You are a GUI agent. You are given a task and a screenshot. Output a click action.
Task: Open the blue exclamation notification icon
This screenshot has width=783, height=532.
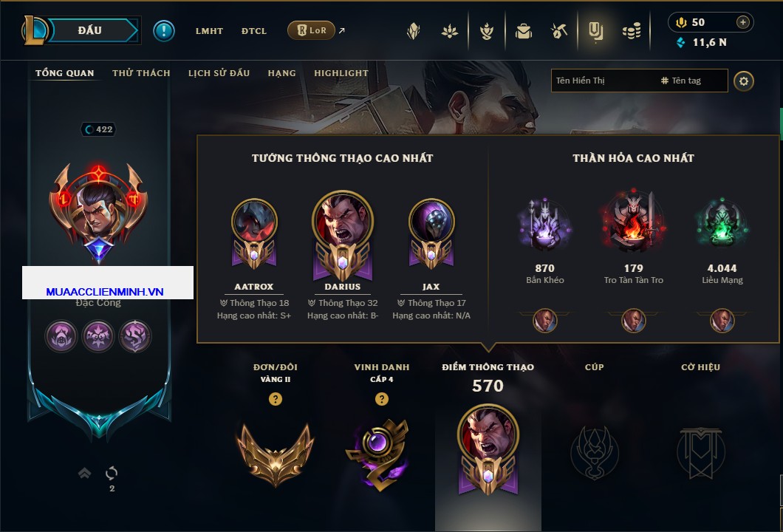tap(164, 31)
